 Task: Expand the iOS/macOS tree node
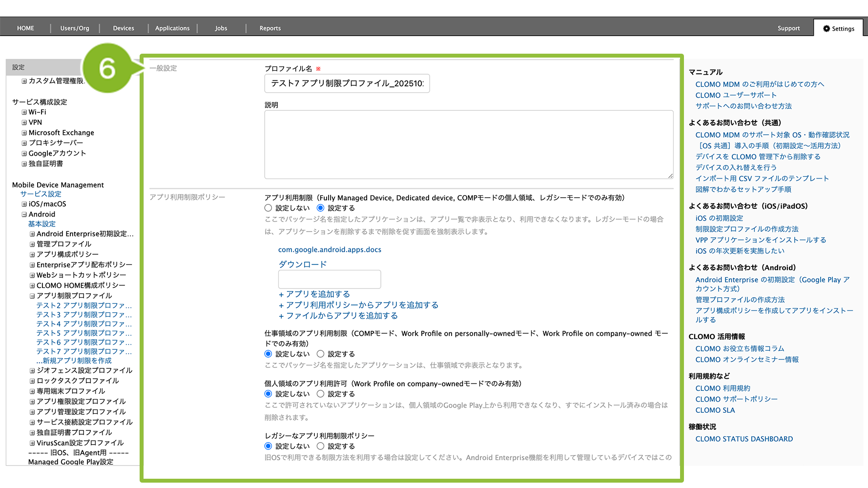coord(24,204)
